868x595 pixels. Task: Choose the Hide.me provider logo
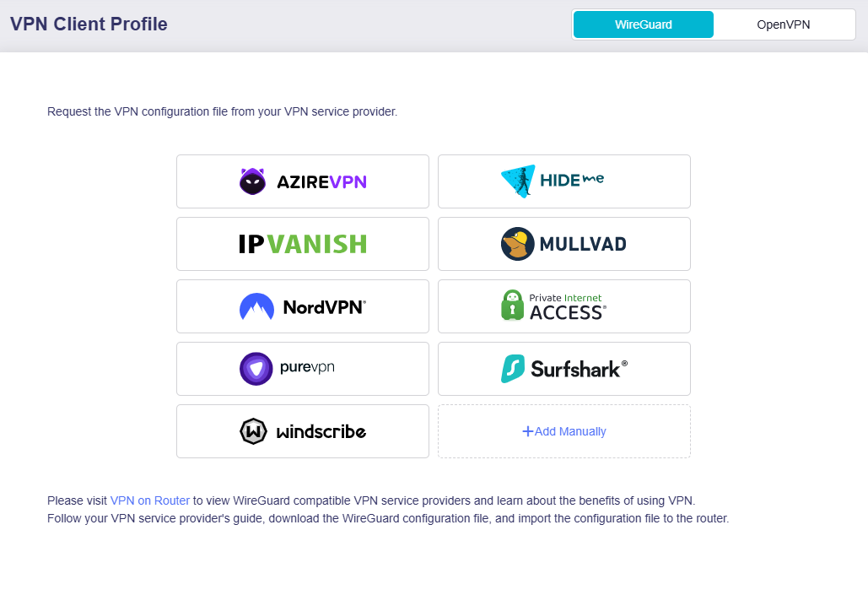563,181
